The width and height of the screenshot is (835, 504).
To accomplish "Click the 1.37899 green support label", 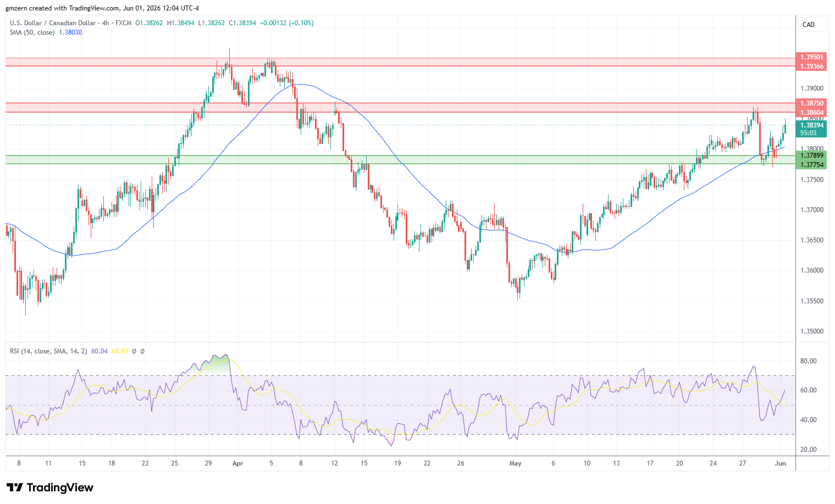I will tap(811, 156).
